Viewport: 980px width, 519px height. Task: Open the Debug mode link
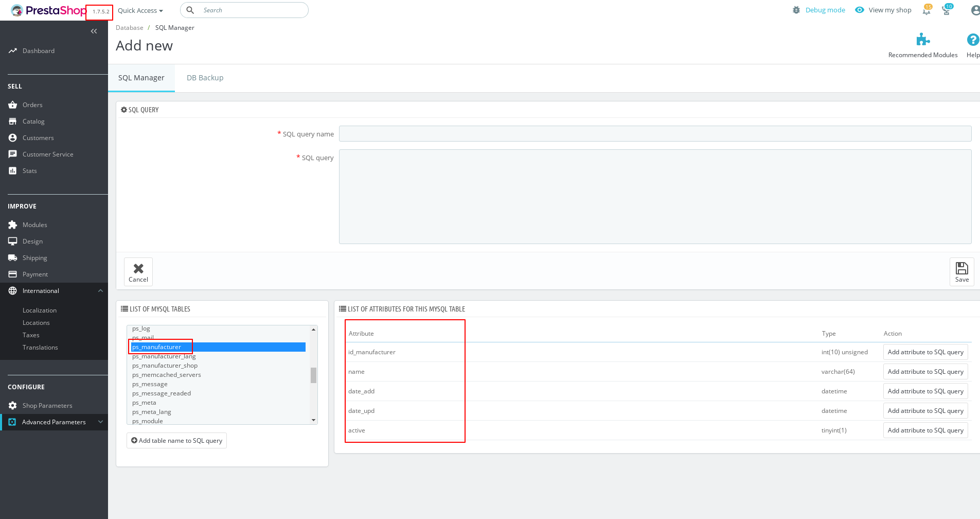pyautogui.click(x=825, y=10)
